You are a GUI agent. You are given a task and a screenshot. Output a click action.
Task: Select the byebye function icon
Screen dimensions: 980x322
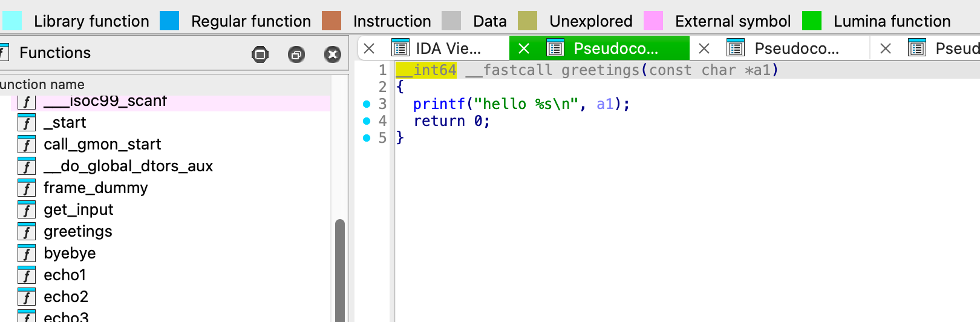coord(27,254)
